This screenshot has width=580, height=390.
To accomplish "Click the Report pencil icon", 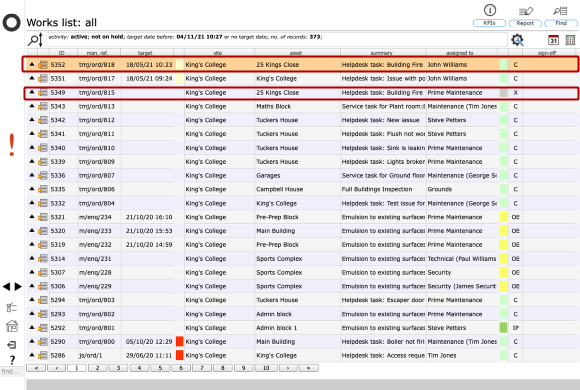I will (x=526, y=11).
